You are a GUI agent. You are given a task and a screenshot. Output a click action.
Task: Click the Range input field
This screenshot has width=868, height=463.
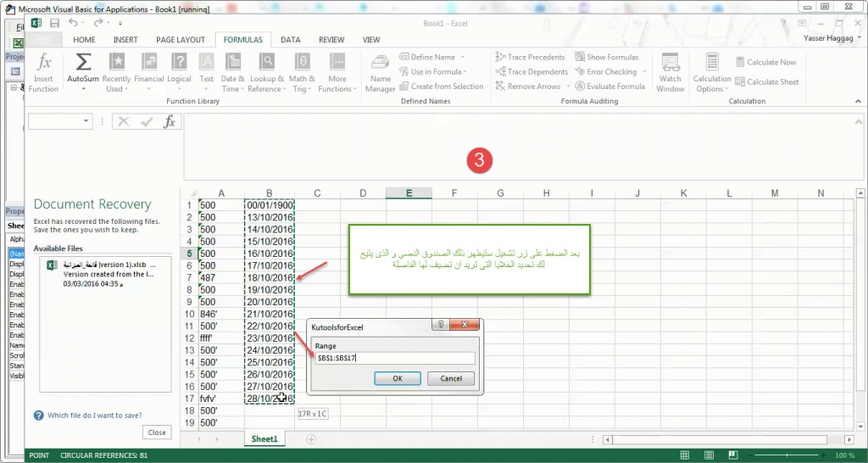coord(395,359)
